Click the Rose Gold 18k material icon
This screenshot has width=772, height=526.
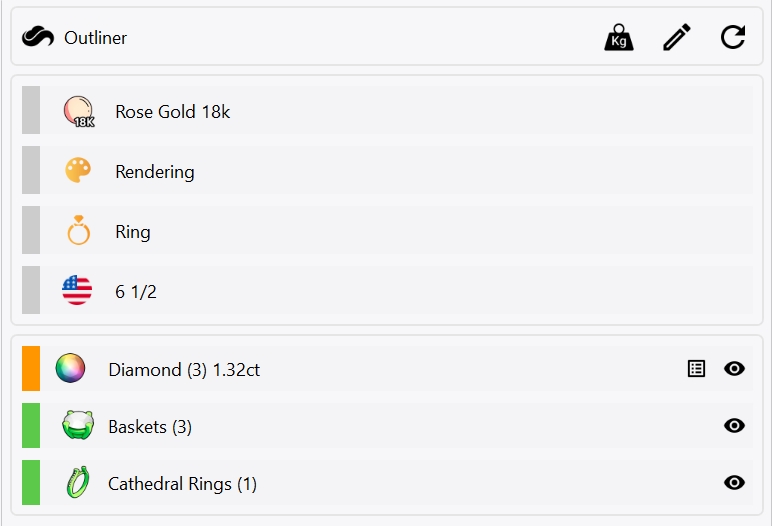pyautogui.click(x=78, y=111)
